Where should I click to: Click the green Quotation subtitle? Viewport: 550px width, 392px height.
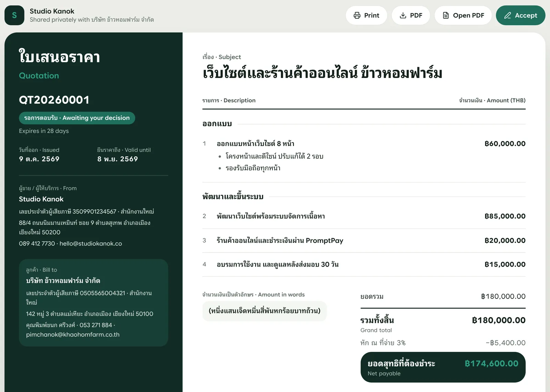[x=39, y=76]
